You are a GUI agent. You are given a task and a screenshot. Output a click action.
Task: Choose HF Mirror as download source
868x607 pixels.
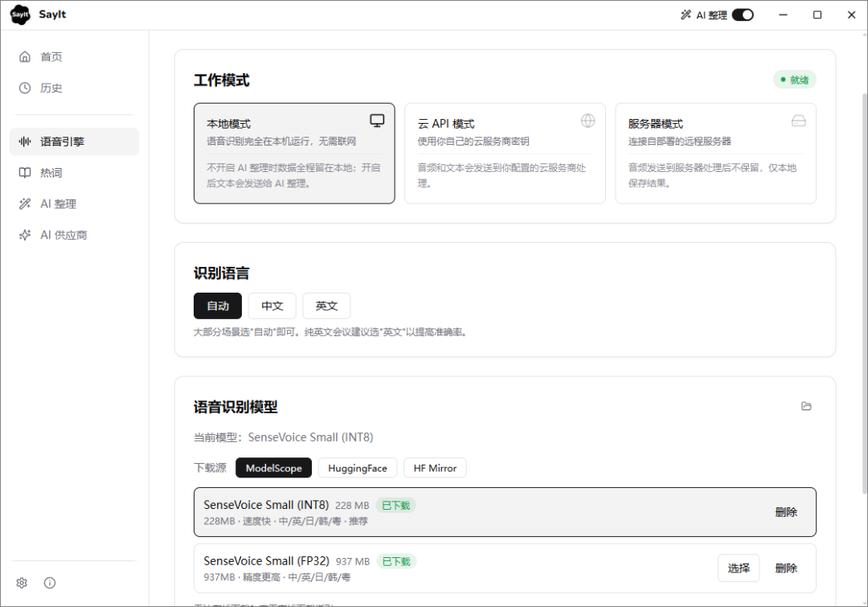tap(435, 468)
